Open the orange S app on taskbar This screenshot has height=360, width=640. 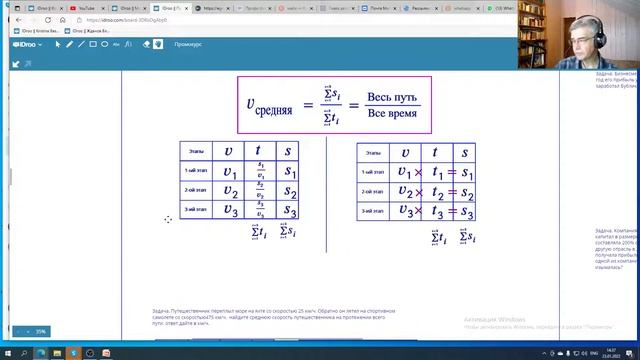click(x=73, y=353)
